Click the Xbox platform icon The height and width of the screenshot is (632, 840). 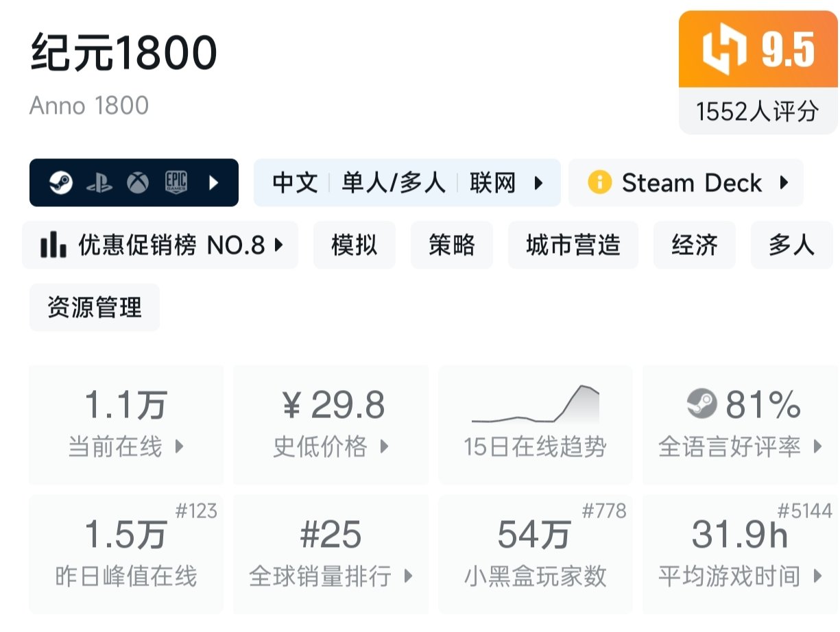pos(138,183)
